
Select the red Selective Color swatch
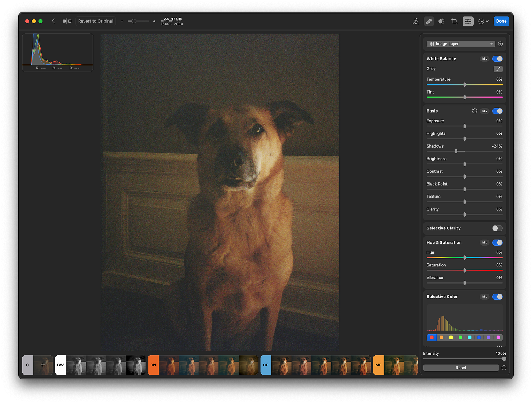click(x=432, y=338)
